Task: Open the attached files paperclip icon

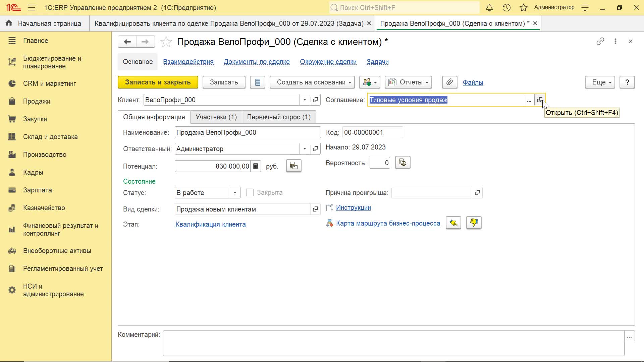Action: [x=449, y=82]
